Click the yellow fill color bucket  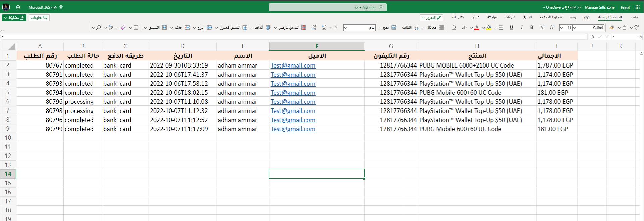pyautogui.click(x=489, y=28)
